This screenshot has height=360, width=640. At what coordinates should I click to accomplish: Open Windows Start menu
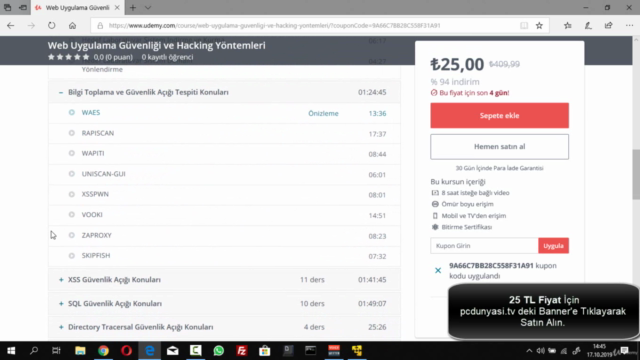point(11,351)
